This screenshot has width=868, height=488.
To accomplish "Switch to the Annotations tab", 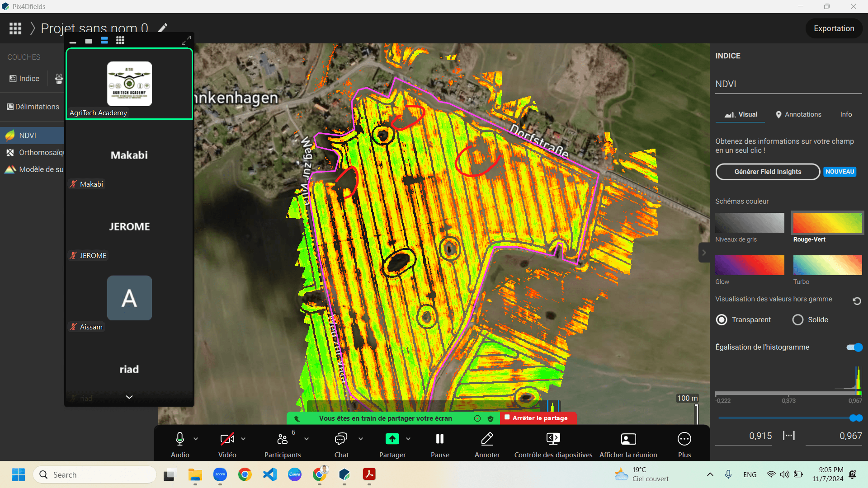I will [798, 115].
